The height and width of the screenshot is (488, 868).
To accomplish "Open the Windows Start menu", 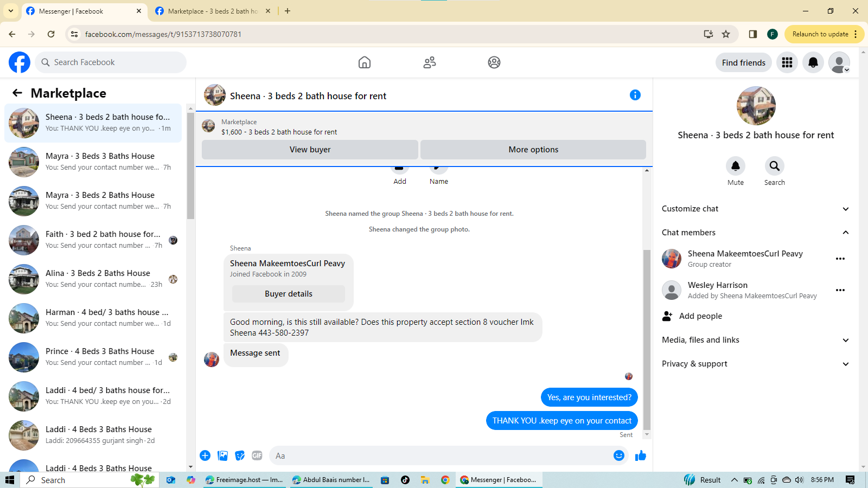I will click(x=10, y=480).
